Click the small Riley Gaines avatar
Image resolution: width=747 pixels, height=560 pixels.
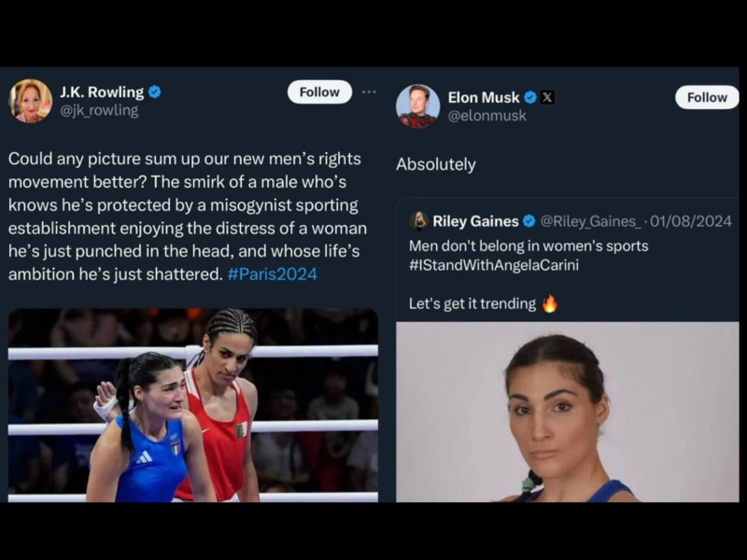click(x=418, y=221)
